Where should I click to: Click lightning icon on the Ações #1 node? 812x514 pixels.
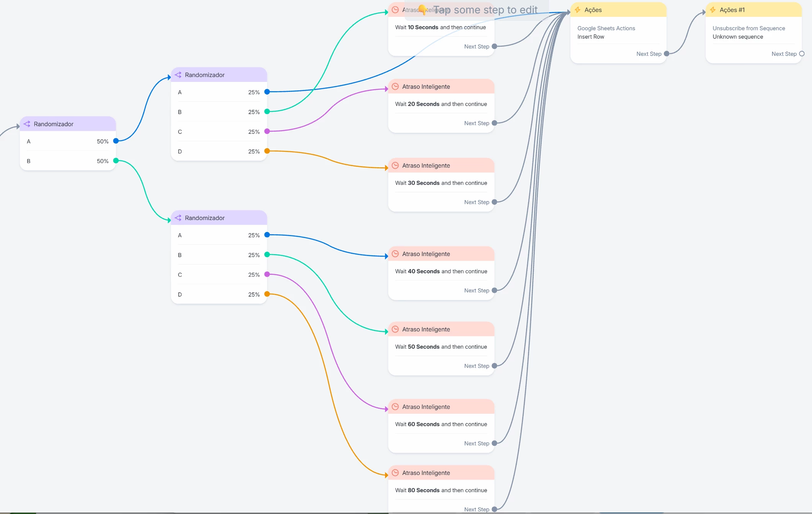click(x=713, y=10)
